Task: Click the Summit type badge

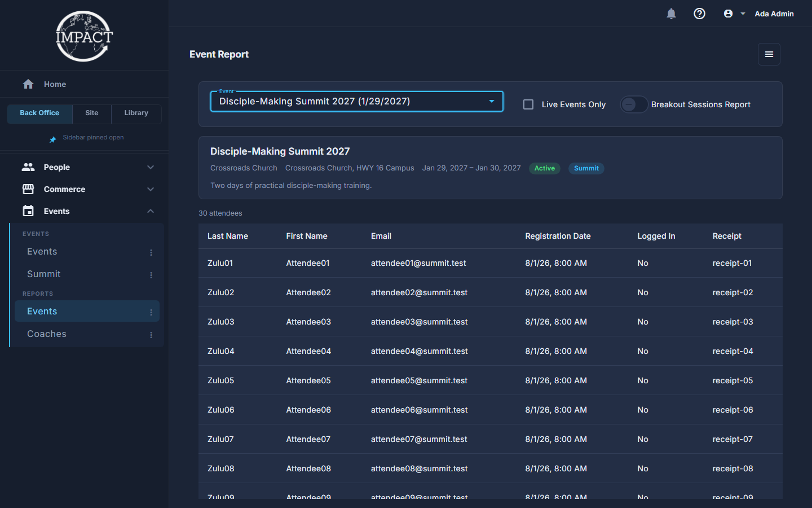Action: tap(586, 168)
